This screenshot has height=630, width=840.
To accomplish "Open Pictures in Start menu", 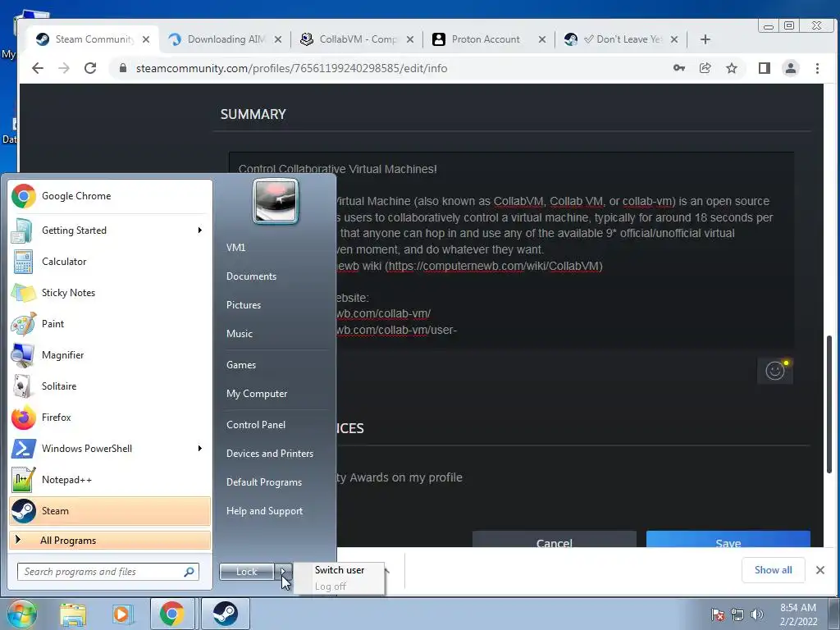I will tap(244, 305).
